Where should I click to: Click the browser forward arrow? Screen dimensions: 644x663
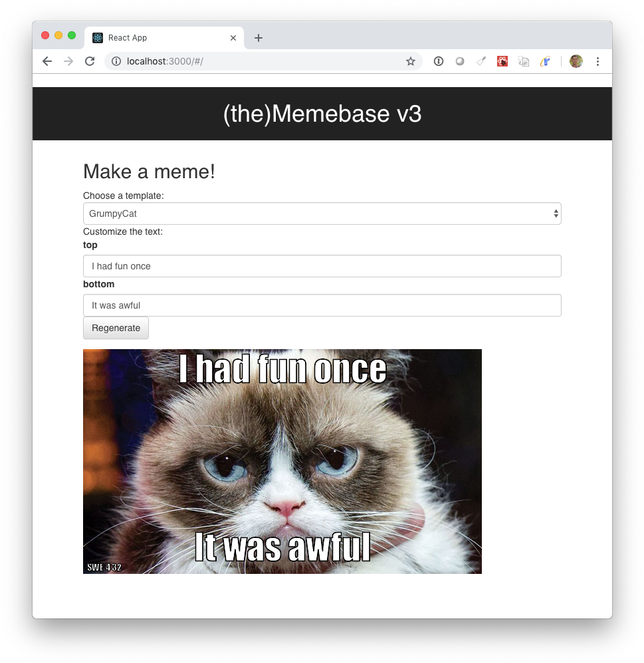(x=68, y=61)
